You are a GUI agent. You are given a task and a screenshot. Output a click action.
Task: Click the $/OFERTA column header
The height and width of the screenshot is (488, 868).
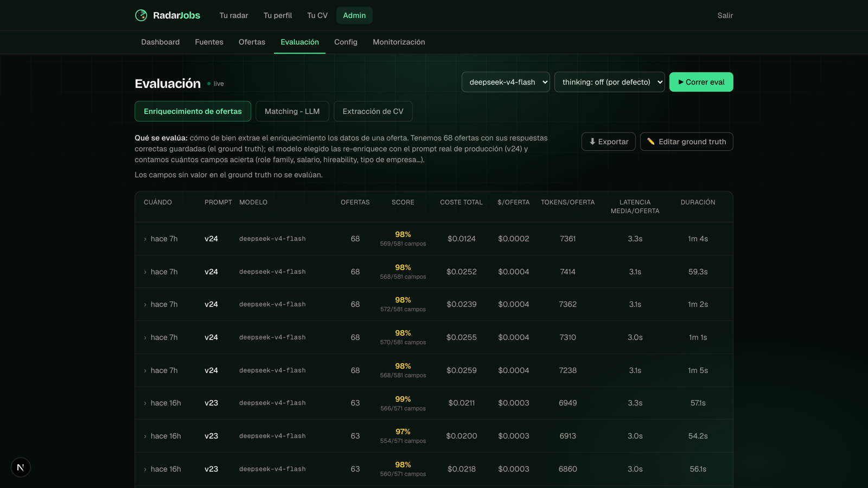(513, 202)
